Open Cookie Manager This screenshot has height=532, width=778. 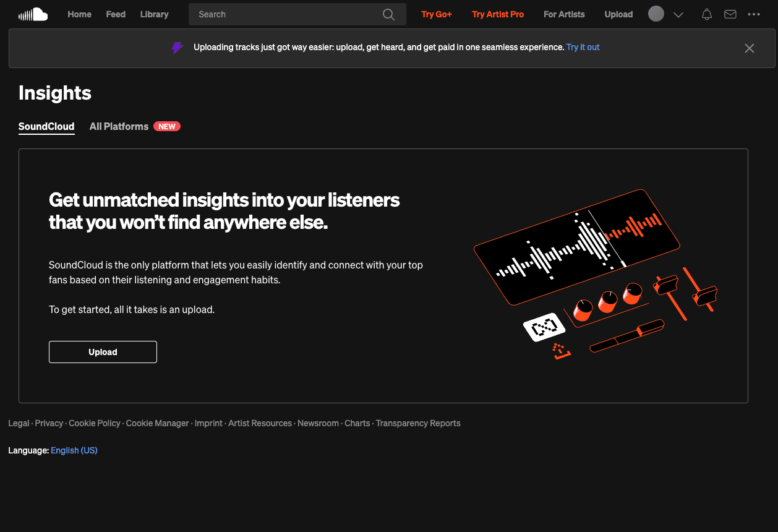point(157,423)
